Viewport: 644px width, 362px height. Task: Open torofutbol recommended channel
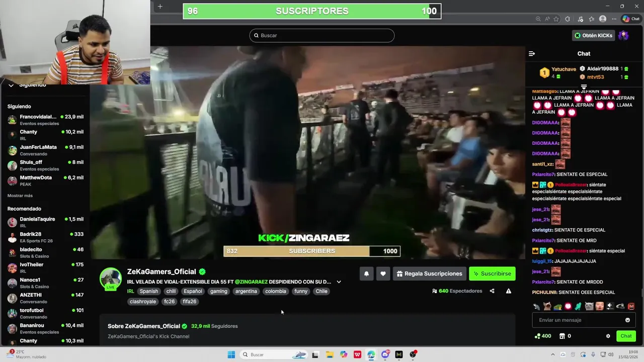coord(45,313)
